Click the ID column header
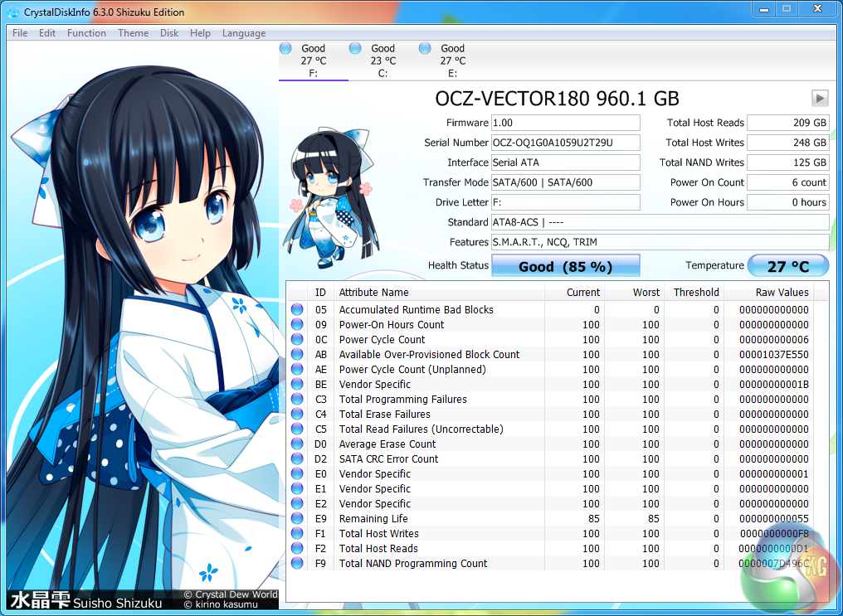The height and width of the screenshot is (616, 843). [x=320, y=292]
